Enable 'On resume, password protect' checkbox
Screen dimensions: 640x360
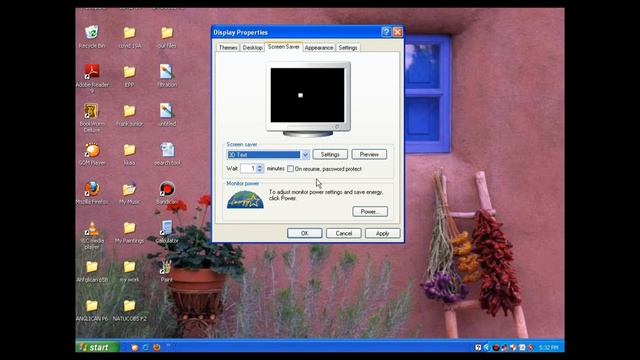click(290, 169)
